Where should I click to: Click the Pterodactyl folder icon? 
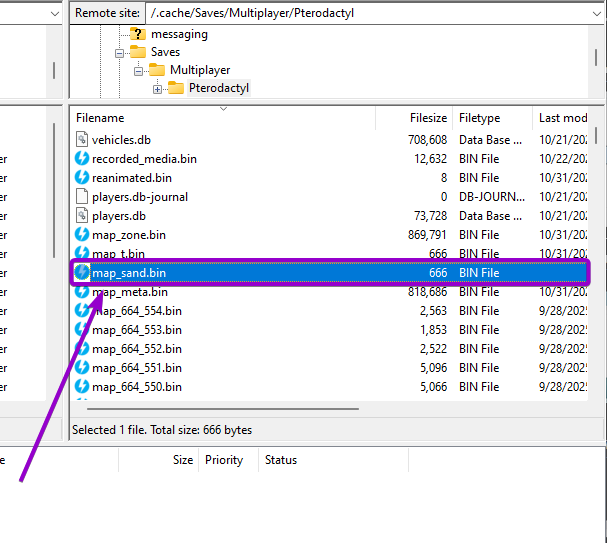pyautogui.click(x=176, y=88)
